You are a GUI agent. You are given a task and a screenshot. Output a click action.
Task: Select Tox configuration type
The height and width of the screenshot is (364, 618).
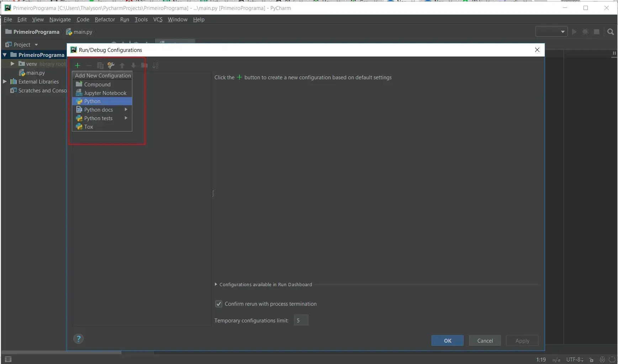102,127
